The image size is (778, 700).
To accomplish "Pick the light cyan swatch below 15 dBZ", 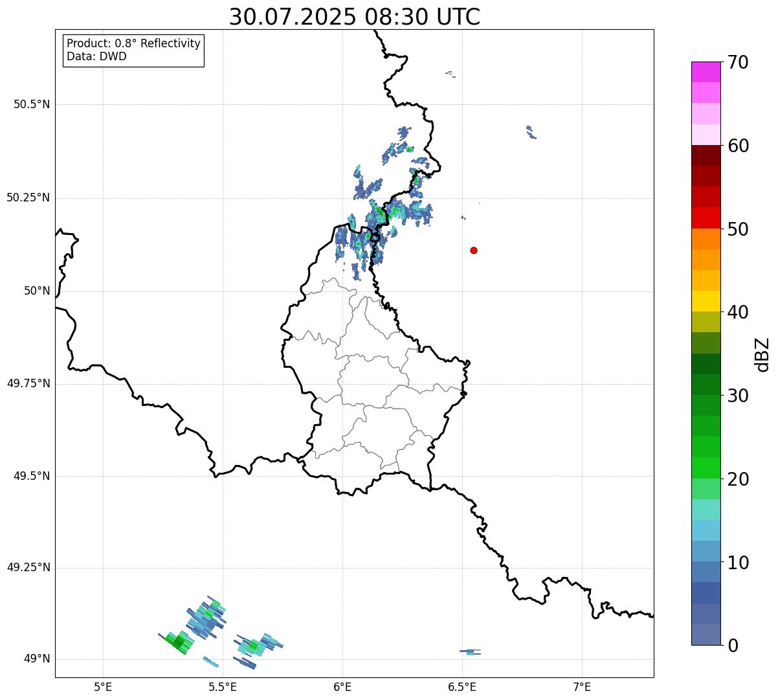I will click(706, 530).
